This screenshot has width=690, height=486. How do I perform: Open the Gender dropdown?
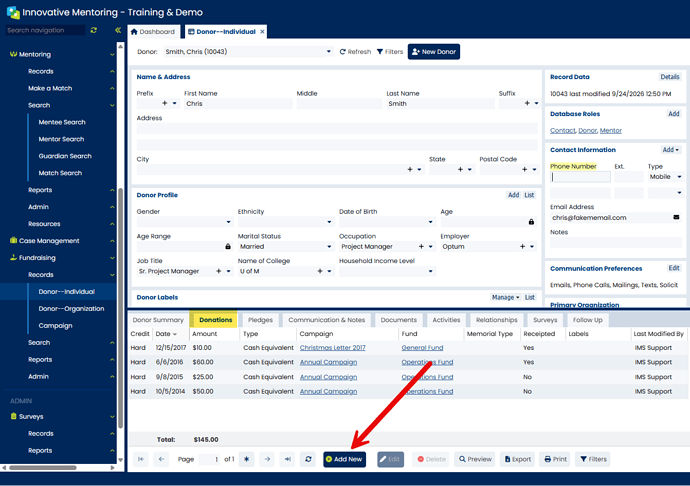(x=228, y=222)
